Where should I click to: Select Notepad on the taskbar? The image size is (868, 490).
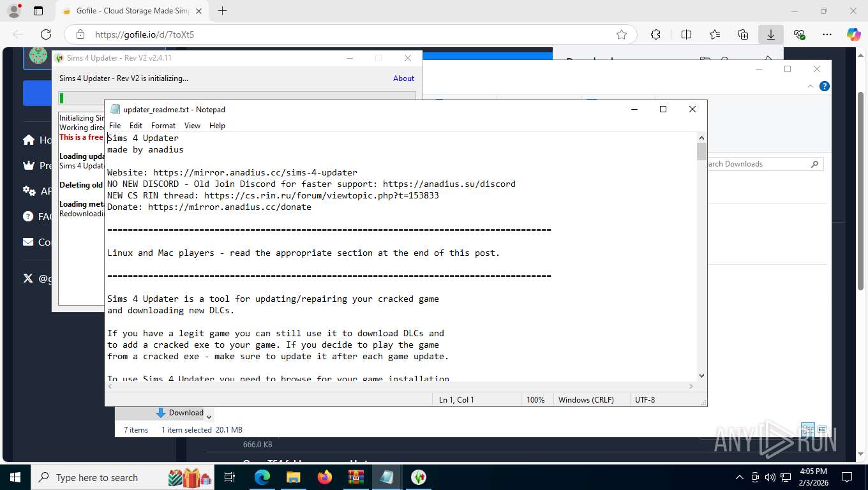[387, 477]
